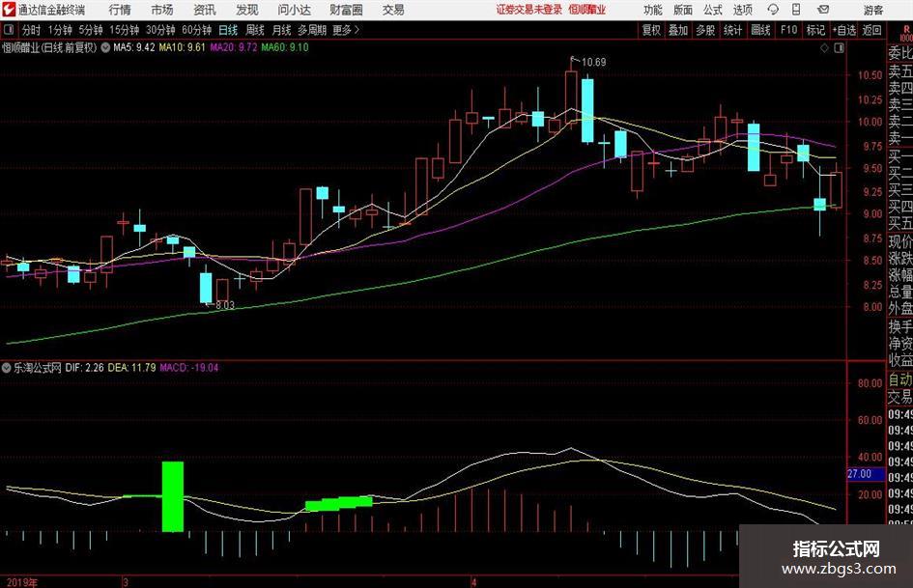This screenshot has width=913, height=588.
Task: Switch to the 月线 monthly tab
Action: [281, 30]
